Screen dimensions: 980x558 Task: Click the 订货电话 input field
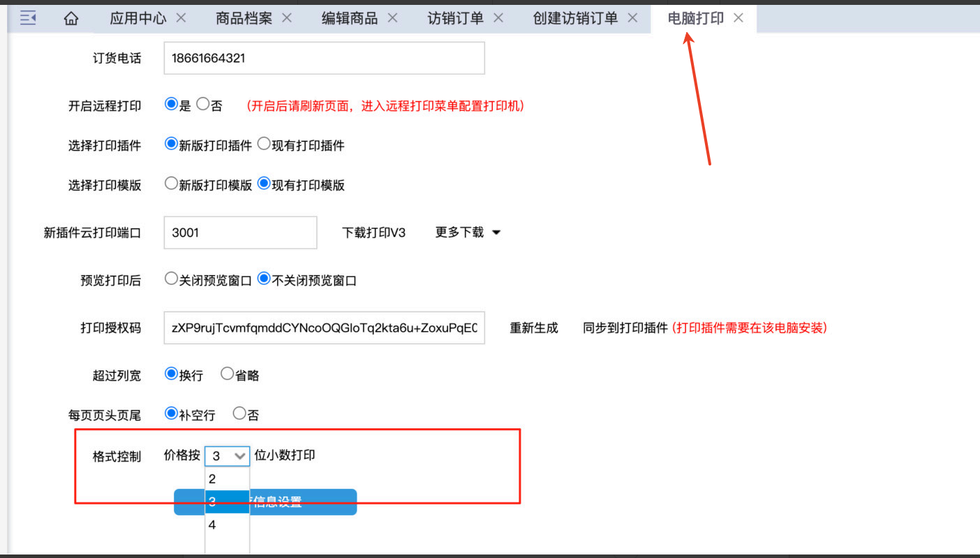(x=324, y=58)
